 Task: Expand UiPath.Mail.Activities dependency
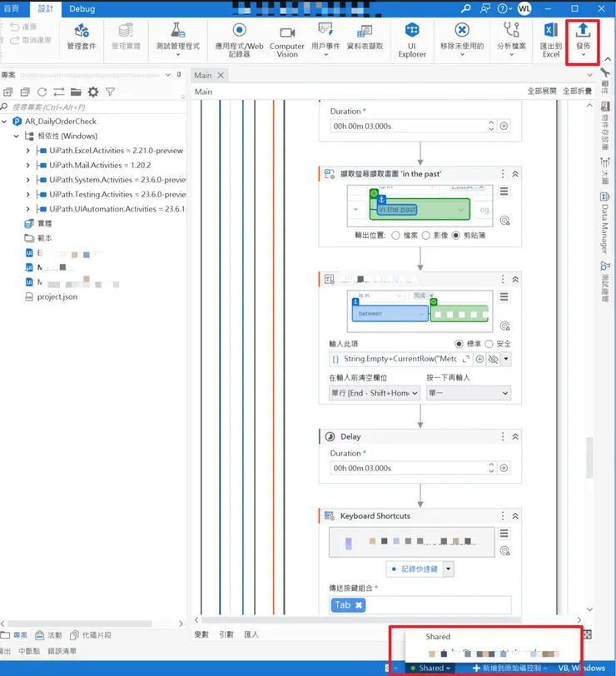28,165
